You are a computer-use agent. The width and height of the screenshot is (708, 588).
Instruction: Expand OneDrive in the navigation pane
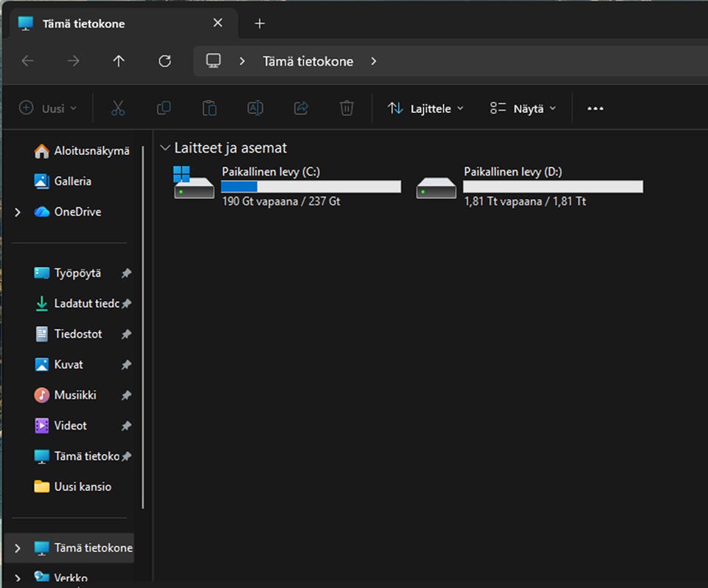pyautogui.click(x=18, y=212)
